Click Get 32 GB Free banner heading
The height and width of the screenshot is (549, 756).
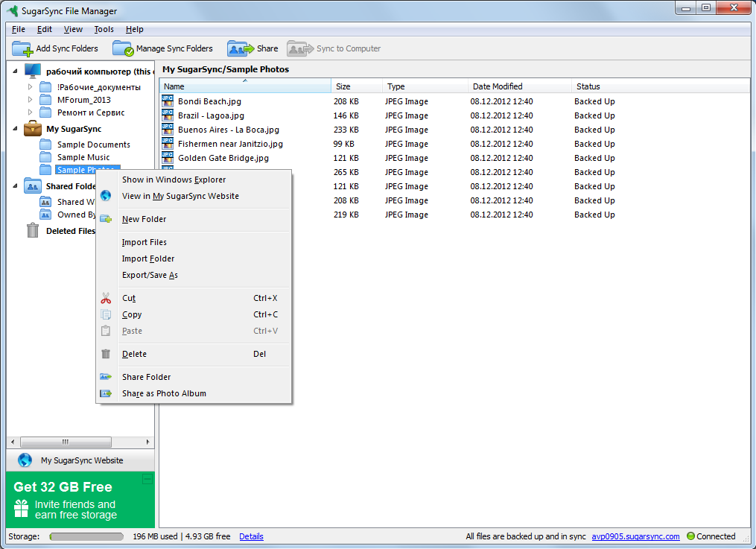pyautogui.click(x=63, y=487)
